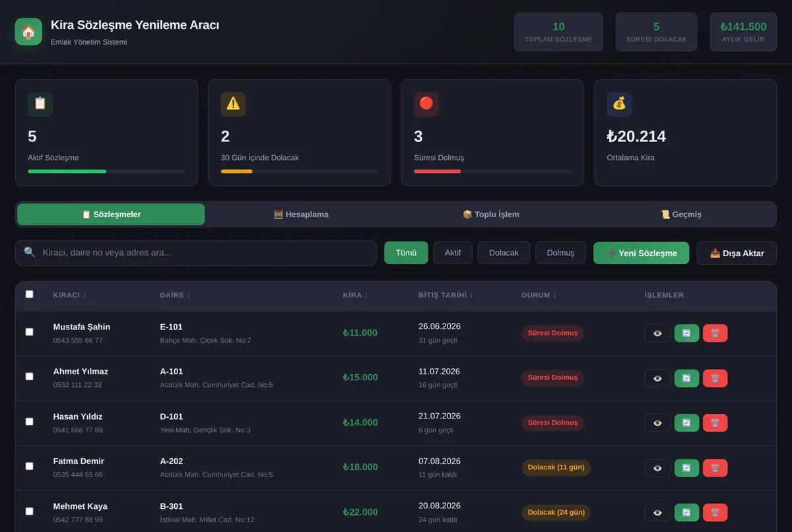Open the Toplu İşlem tab
The height and width of the screenshot is (532, 792).
[x=490, y=215]
